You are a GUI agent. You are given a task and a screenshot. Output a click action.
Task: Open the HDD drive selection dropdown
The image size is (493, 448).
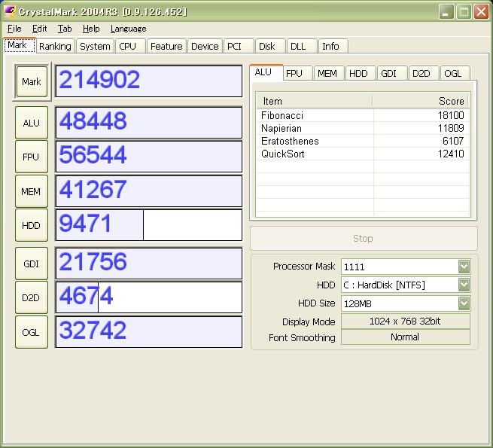point(464,285)
